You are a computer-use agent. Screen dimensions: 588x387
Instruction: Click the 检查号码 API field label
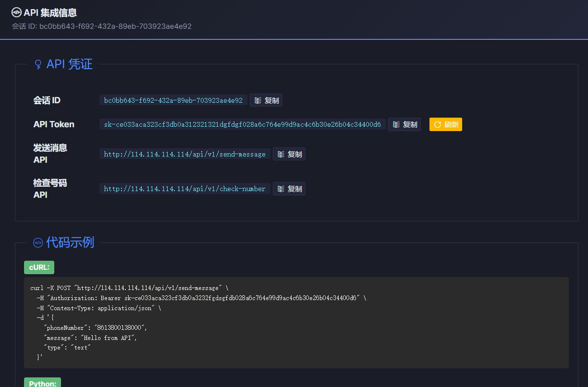[x=50, y=189]
